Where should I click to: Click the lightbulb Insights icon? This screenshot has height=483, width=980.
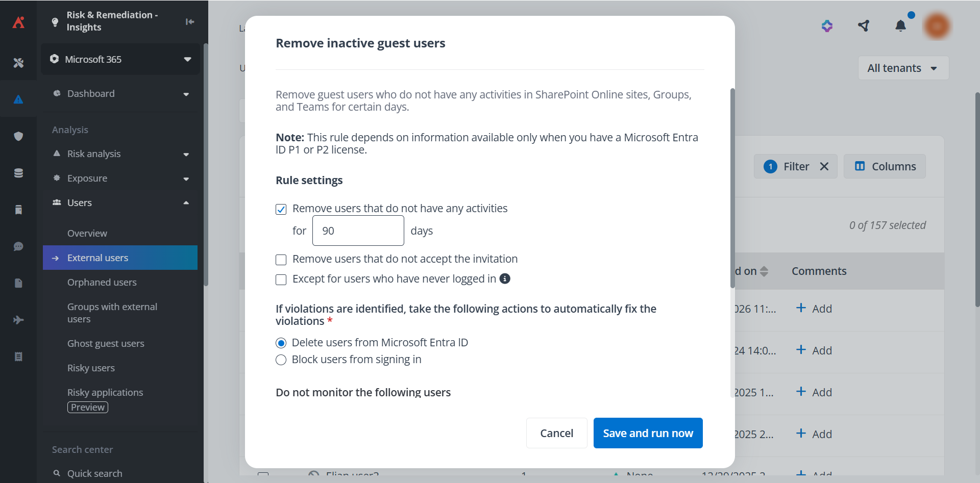coord(55,22)
